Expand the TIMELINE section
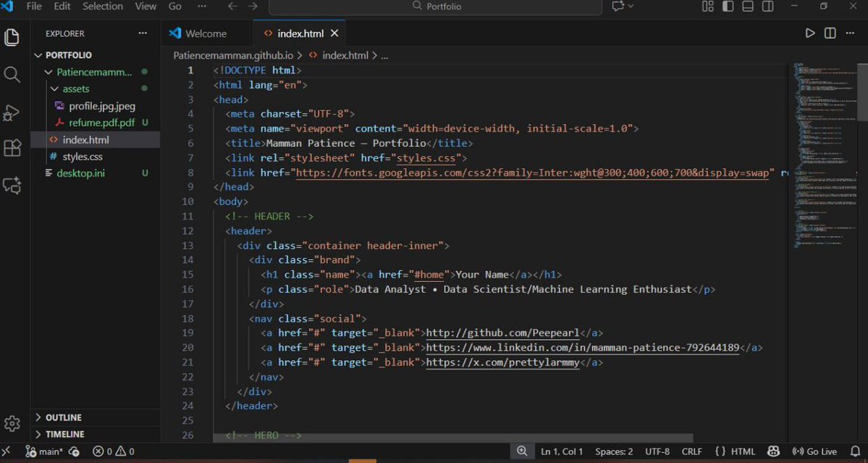Screen dimensions: 868x463 [x=65, y=433]
